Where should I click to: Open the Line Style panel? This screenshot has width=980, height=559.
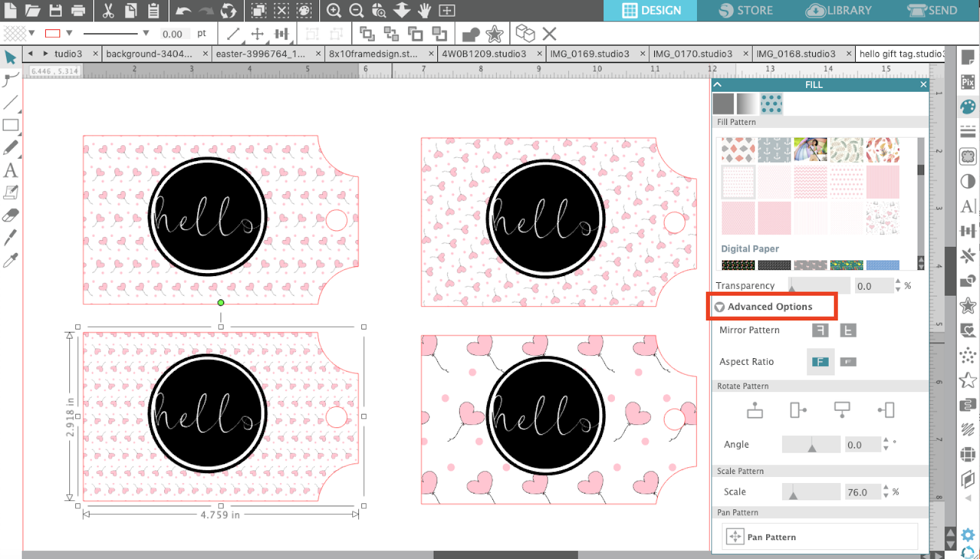click(968, 131)
